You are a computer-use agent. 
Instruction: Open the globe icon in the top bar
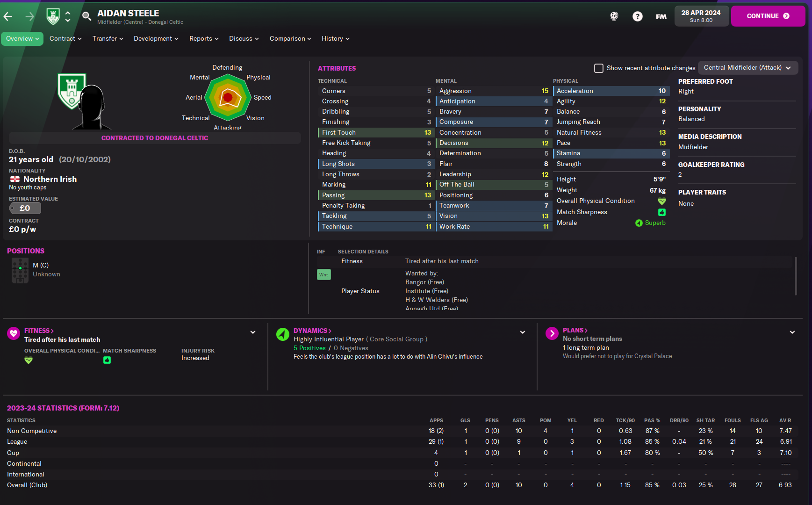(614, 16)
